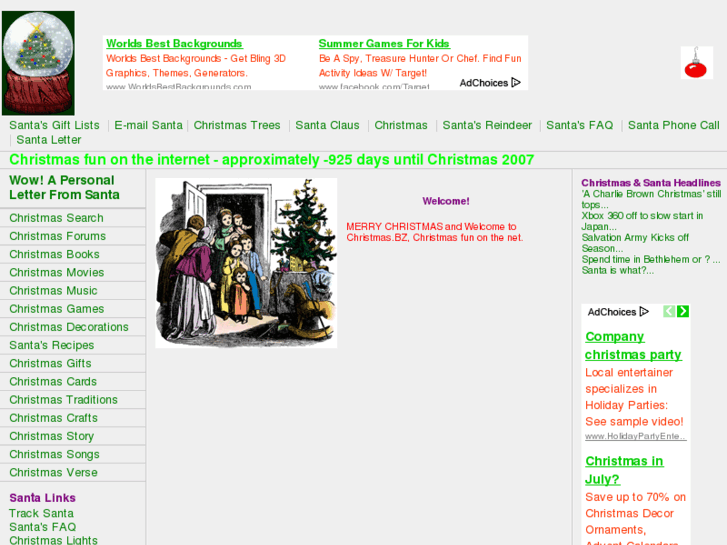The height and width of the screenshot is (545, 727).
Task: Click the MERRY CHRISTMAS welcome message
Action: point(434,232)
